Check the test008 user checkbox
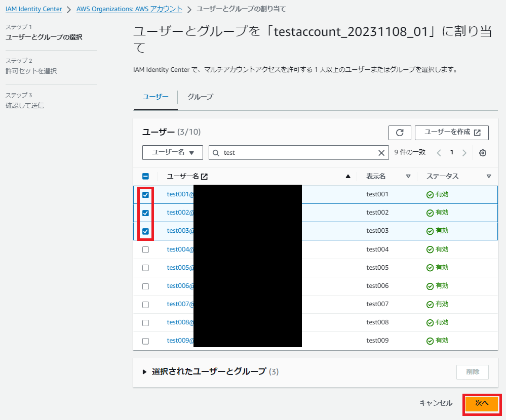The image size is (506, 420). tap(145, 323)
